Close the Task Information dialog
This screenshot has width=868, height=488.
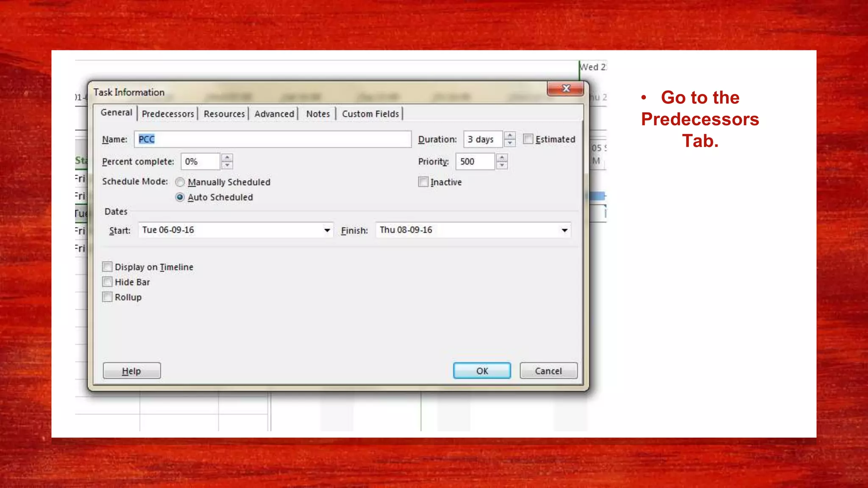tap(566, 89)
